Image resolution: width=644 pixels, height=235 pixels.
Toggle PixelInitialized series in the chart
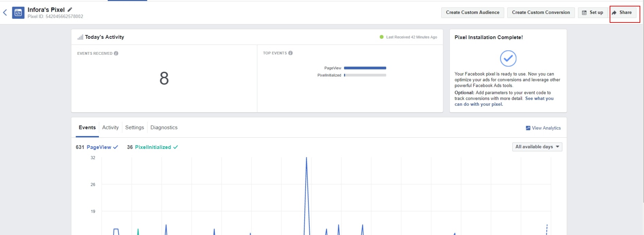tap(153, 147)
